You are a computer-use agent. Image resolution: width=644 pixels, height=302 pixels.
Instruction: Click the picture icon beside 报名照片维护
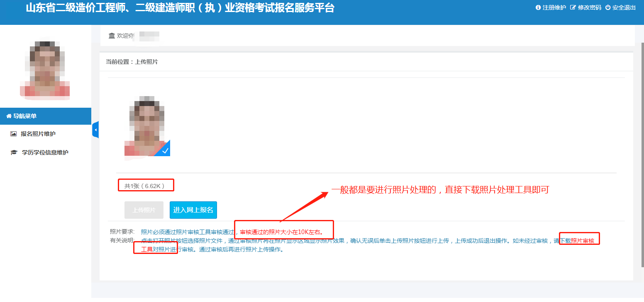[13, 134]
